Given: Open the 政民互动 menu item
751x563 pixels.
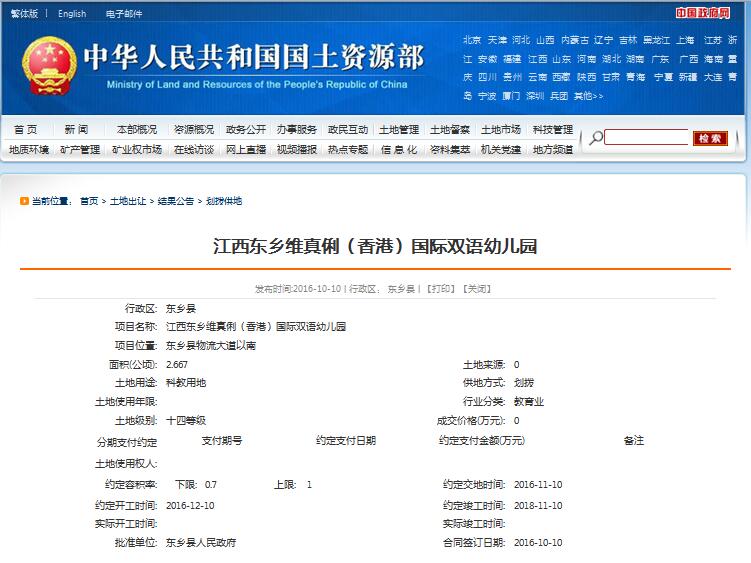Looking at the screenshot, I should tap(348, 129).
